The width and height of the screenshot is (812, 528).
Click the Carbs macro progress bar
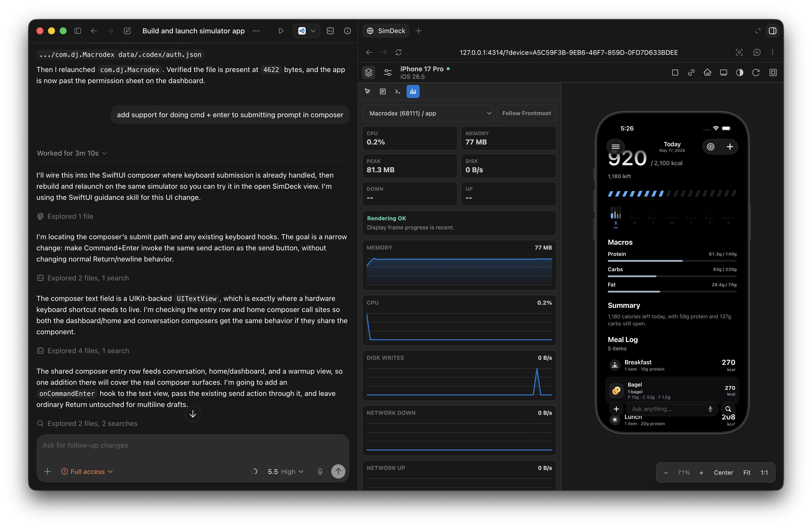(672, 276)
